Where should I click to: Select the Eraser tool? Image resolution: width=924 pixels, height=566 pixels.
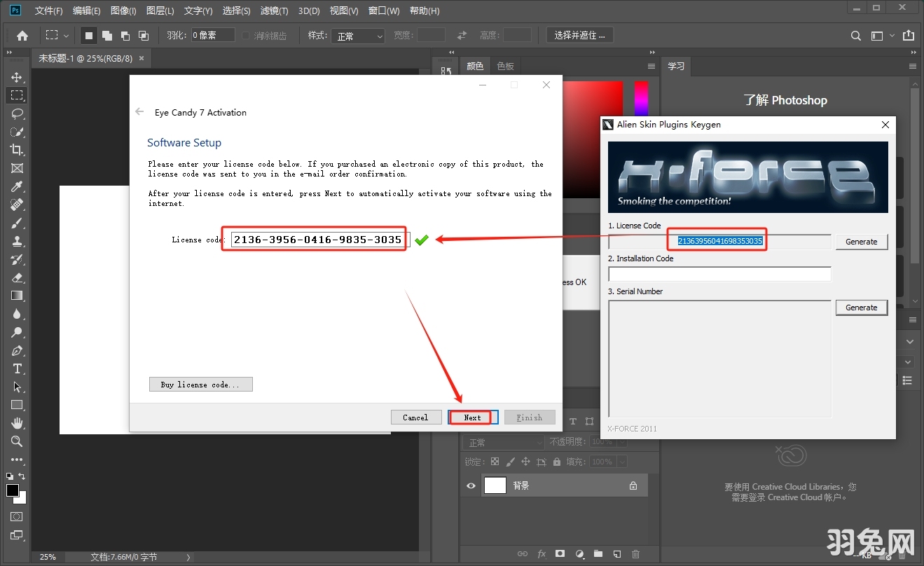[17, 277]
